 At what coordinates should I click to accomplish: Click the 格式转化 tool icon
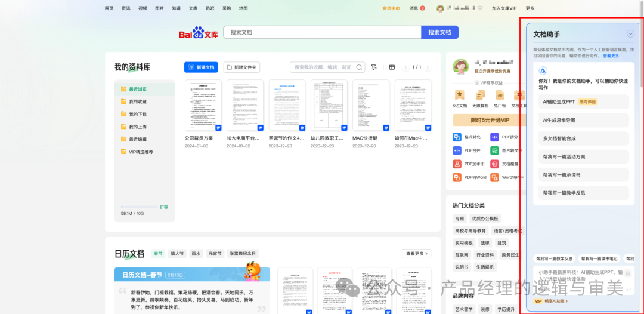pyautogui.click(x=457, y=137)
